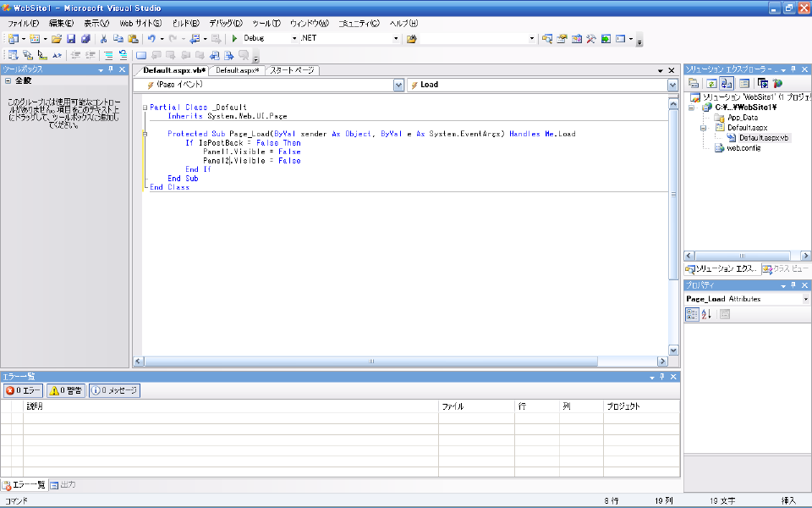Click the Refresh icon in Solution Explorer
The height and width of the screenshot is (508, 812).
tap(711, 83)
